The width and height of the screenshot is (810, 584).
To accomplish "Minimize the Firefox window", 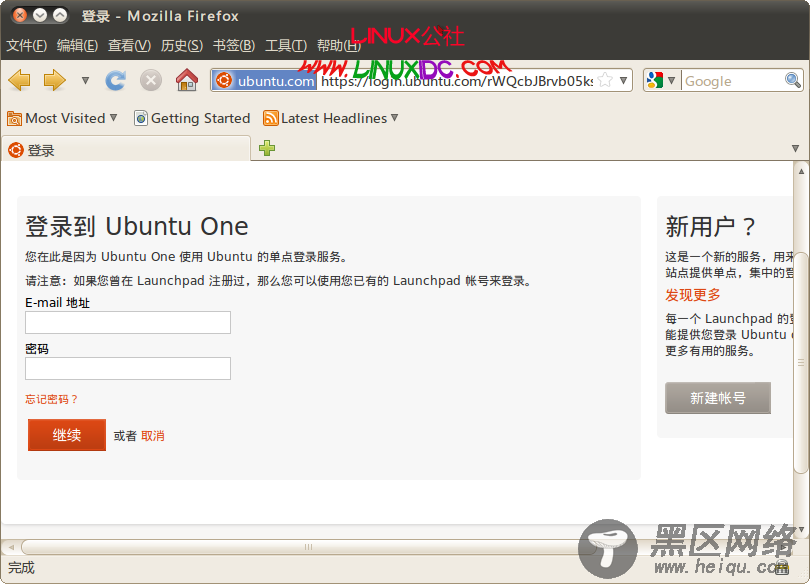I will click(x=40, y=15).
